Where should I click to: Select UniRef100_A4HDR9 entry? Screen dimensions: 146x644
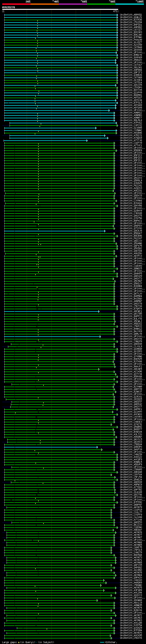pyautogui.click(x=131, y=583)
